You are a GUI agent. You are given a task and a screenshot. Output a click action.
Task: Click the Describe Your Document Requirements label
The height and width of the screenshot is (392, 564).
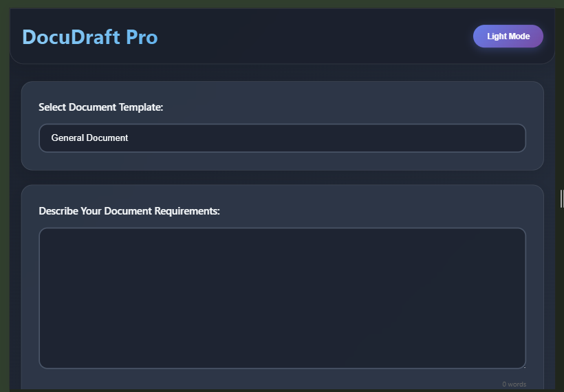[x=129, y=211]
